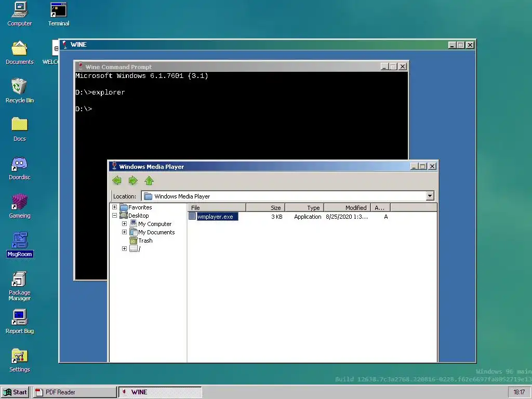This screenshot has height=399, width=532.
Task: Open the Docs folder on desktop
Action: 19,129
